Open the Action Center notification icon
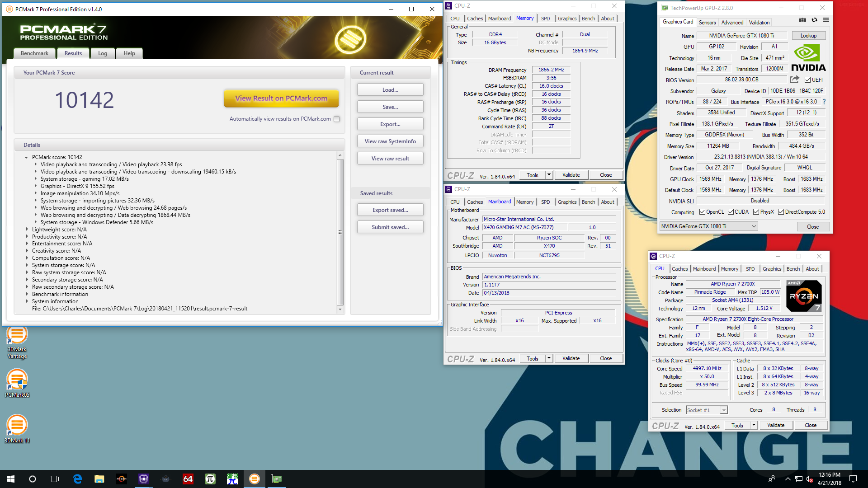Viewport: 868px width, 488px height. 853,479
